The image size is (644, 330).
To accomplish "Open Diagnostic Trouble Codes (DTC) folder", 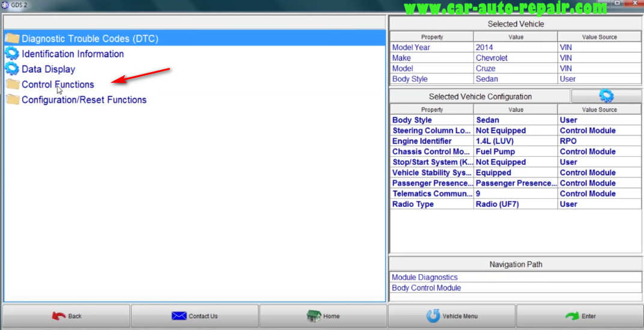I will click(195, 38).
